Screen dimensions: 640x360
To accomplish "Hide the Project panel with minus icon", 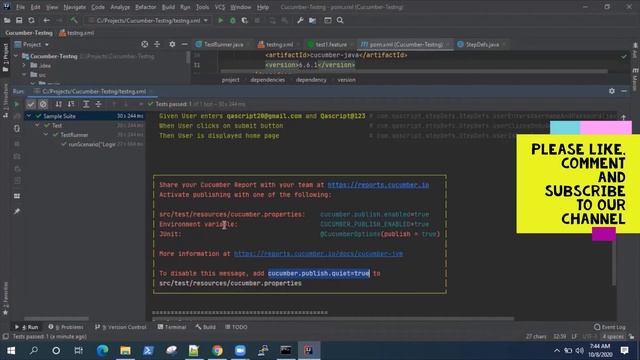I will click(184, 44).
